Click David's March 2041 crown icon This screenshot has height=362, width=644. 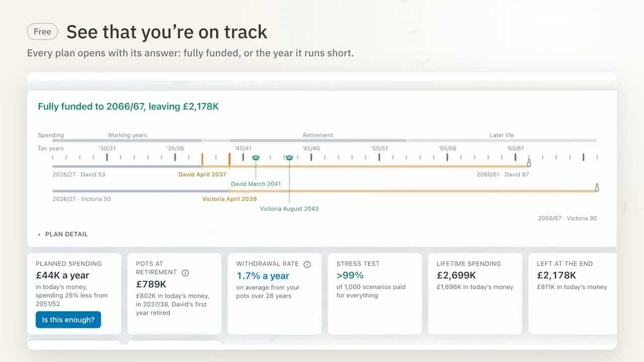click(256, 158)
